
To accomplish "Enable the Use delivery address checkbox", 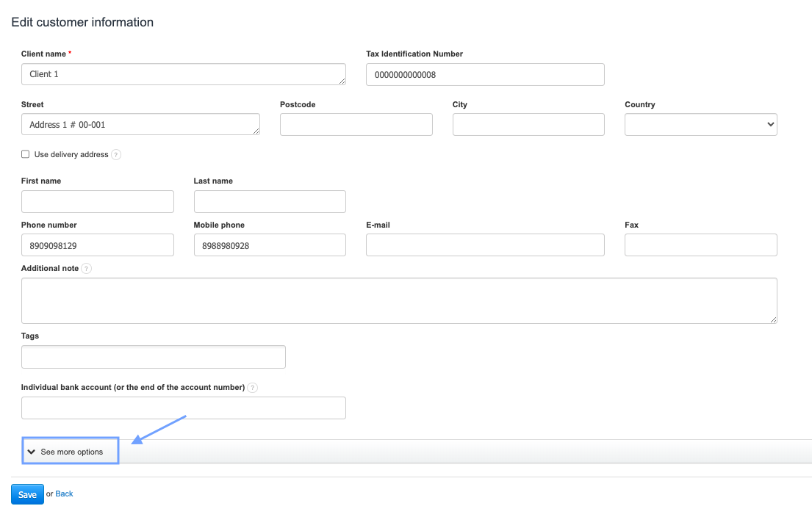I will point(26,154).
